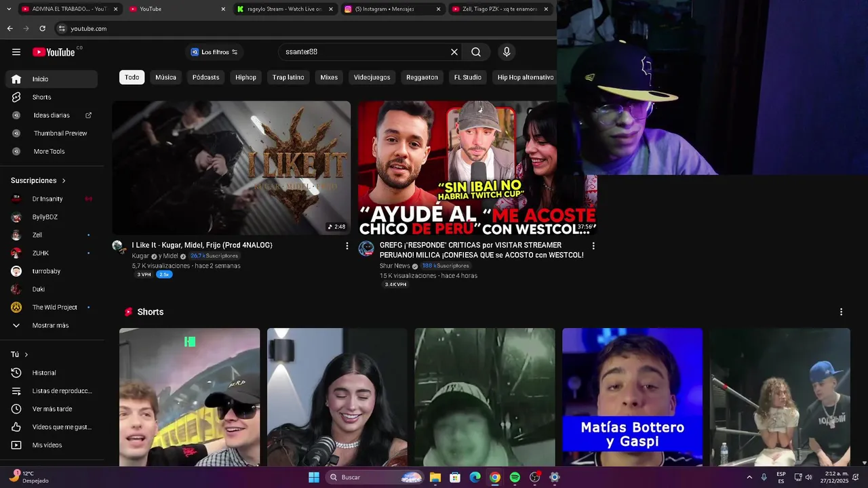The height and width of the screenshot is (488, 868).
Task: Select the Todo filter chip
Action: [x=132, y=77]
